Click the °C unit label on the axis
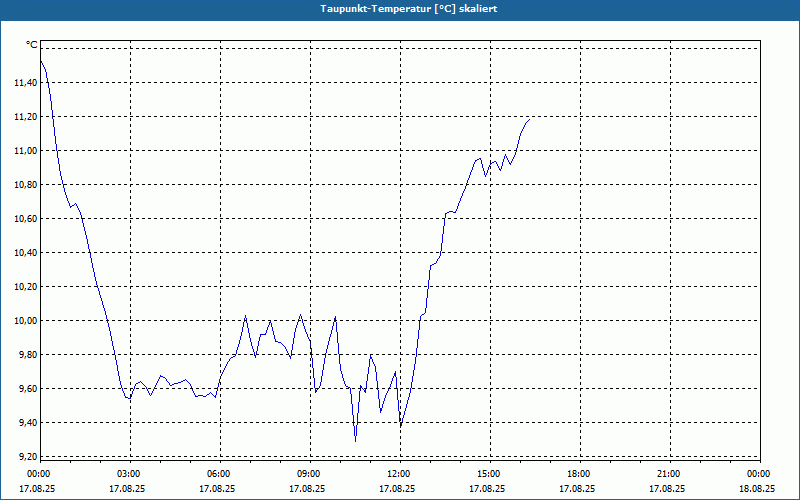 coord(32,45)
